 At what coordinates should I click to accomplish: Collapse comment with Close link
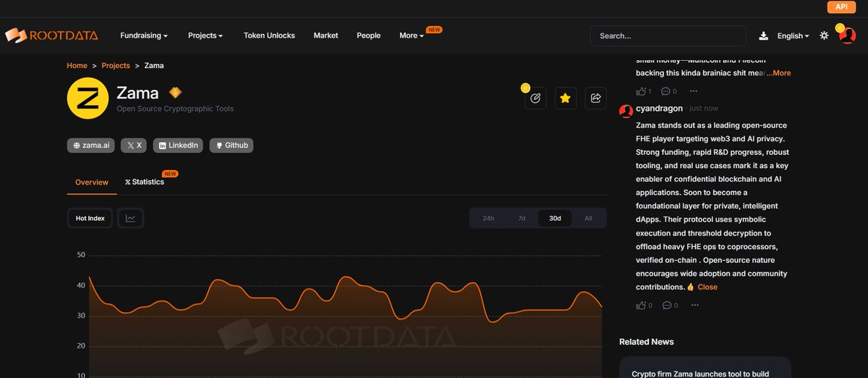coord(707,287)
